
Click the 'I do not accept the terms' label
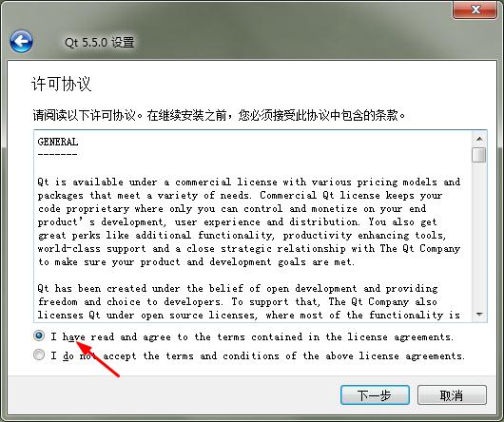pos(258,355)
